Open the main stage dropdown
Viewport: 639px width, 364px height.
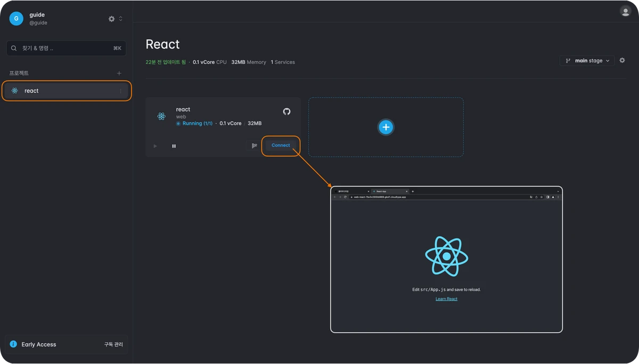(587, 61)
